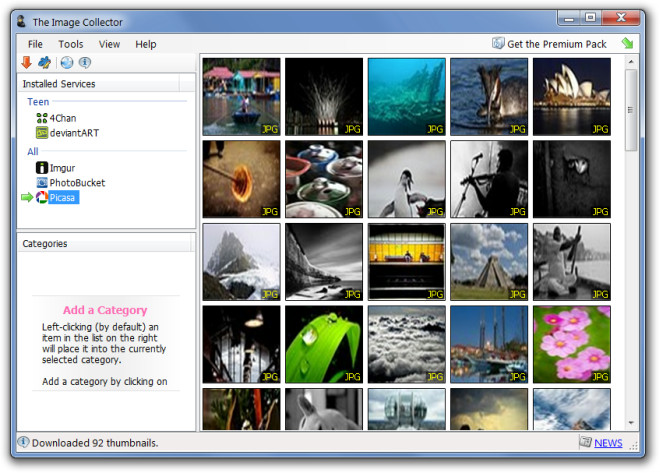660x473 pixels.
Task: Collapse the Teen services group
Action: (x=38, y=102)
